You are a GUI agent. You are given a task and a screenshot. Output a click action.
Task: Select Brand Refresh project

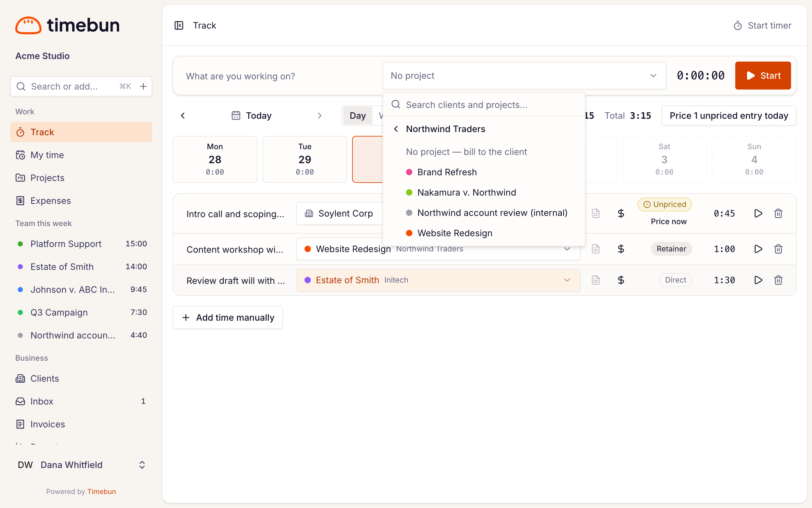click(x=484, y=172)
